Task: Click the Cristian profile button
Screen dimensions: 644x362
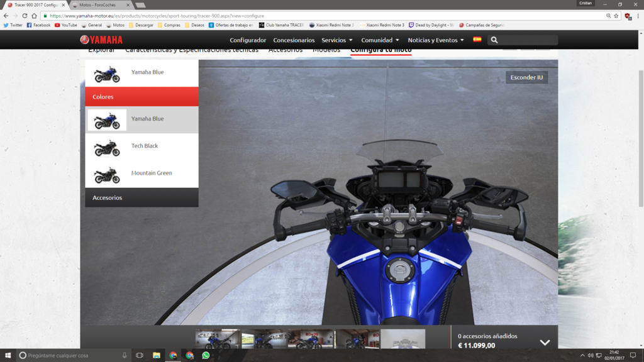Action: 586,3
